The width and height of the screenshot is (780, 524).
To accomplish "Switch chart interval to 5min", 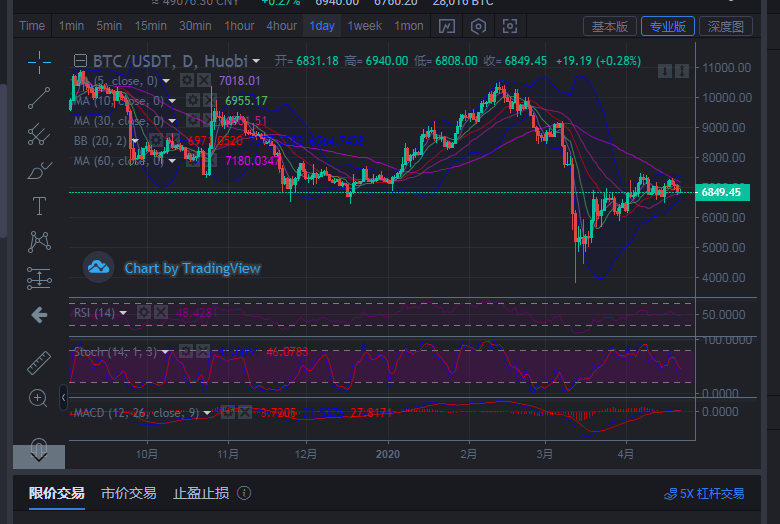I will (x=109, y=26).
